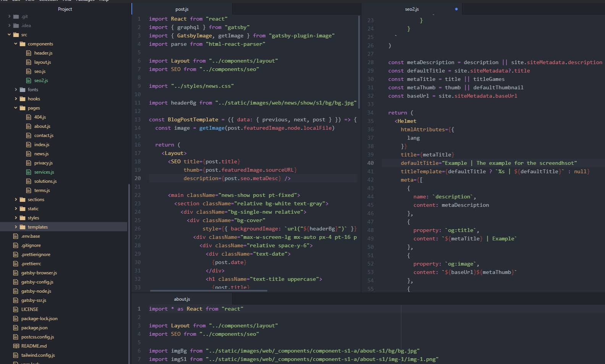Screen dimensions: 605x364
Task: Open gatsby-node.js in the tree
Action: coord(36,291)
